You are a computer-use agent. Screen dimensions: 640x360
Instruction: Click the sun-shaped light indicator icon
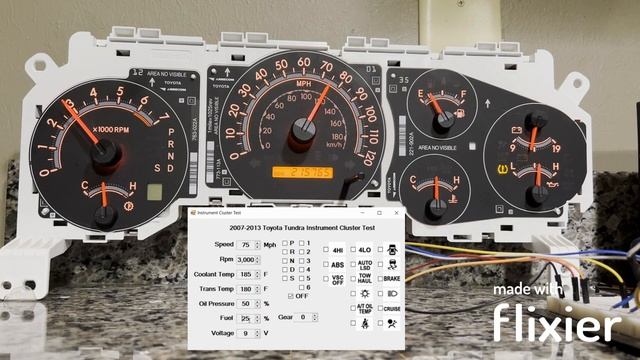pyautogui.click(x=364, y=293)
